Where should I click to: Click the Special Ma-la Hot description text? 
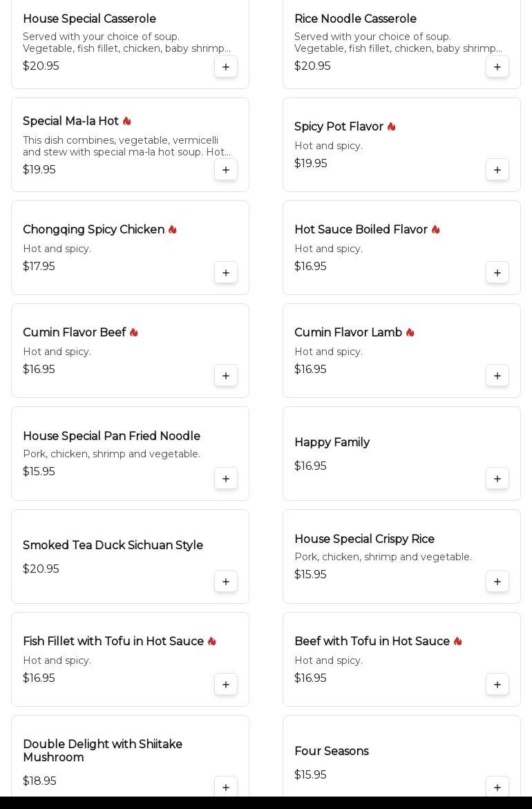(126, 146)
